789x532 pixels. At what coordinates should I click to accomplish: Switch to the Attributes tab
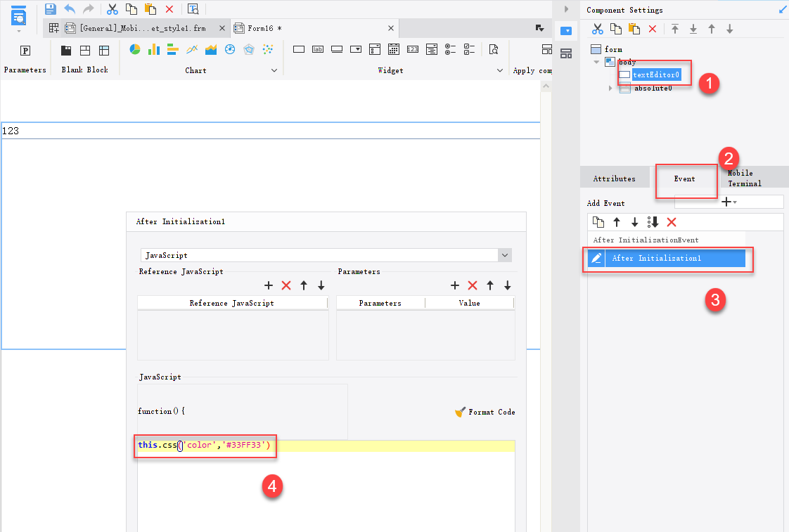(615, 179)
